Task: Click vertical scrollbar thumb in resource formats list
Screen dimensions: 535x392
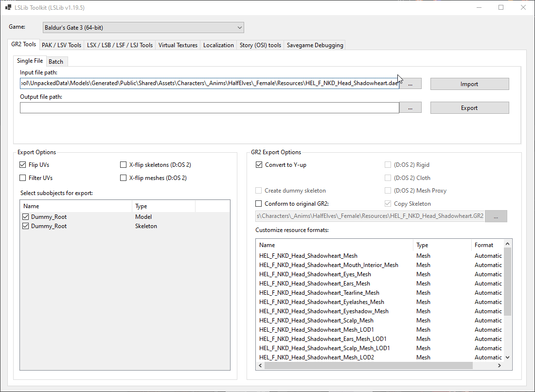Action: [507, 282]
